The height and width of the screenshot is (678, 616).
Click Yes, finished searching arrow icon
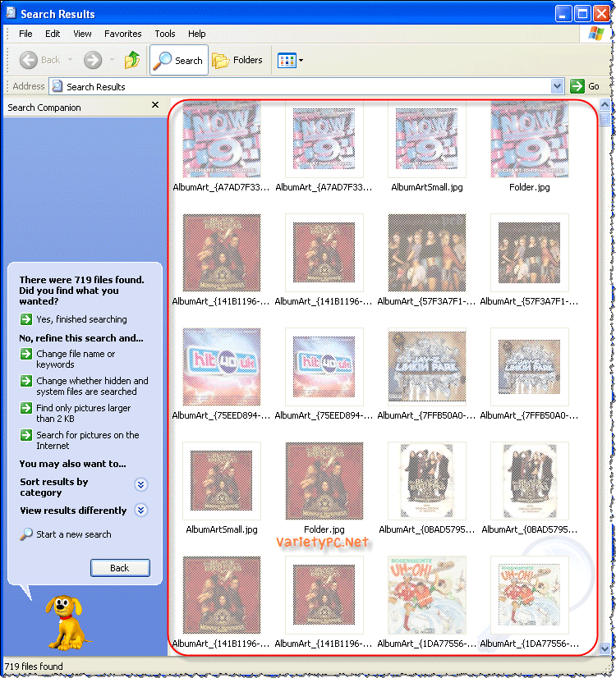coord(26,319)
